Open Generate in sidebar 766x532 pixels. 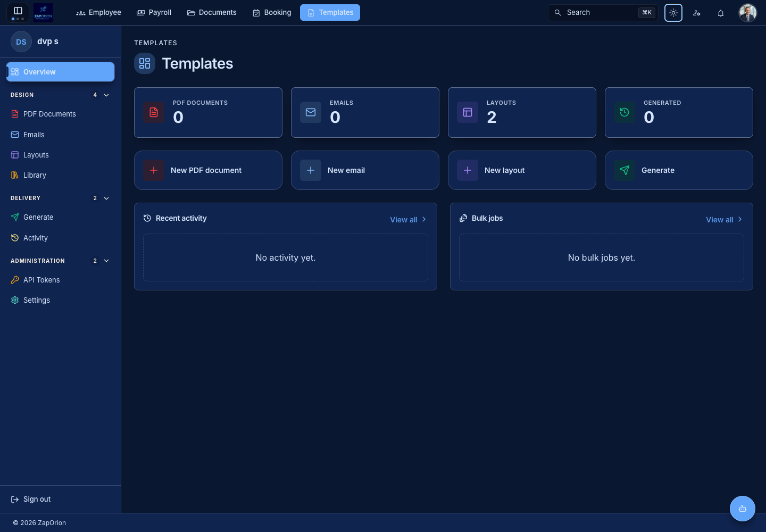(60, 217)
